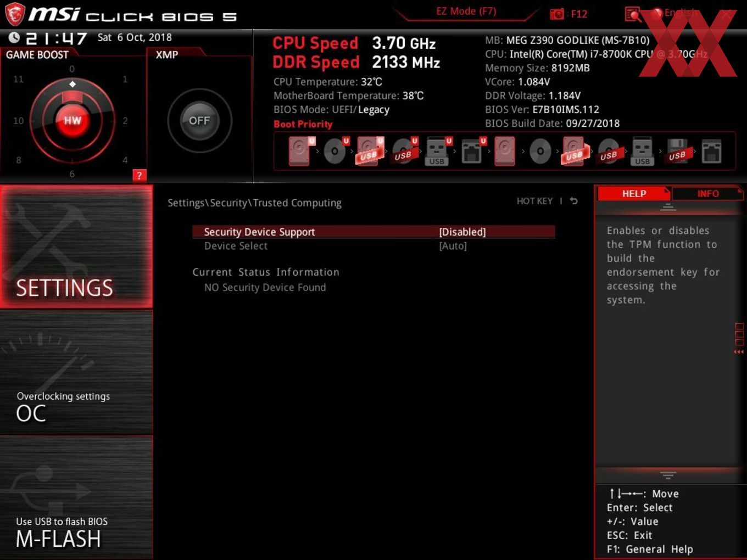747x560 pixels.
Task: Select the UEFI network boot device icon
Action: 473,151
